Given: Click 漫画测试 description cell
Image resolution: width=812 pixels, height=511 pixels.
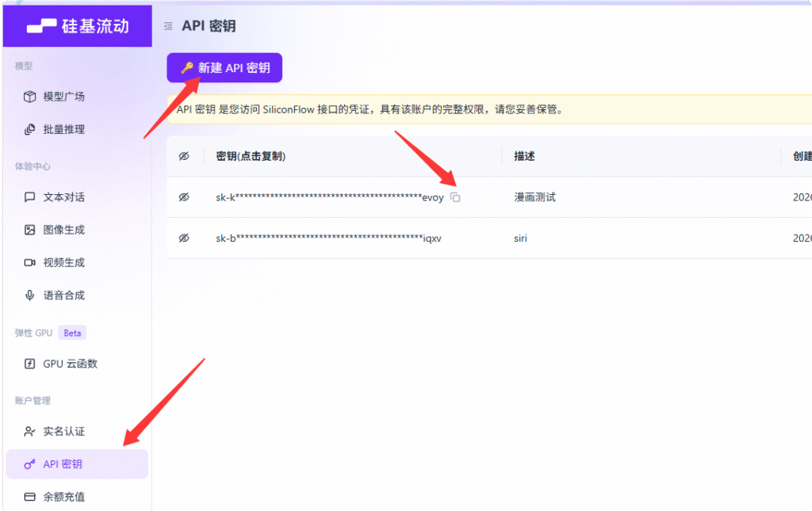Looking at the screenshot, I should (535, 197).
